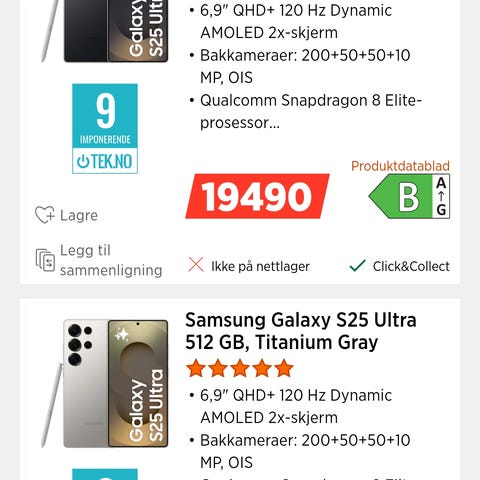Click the green checkmark beside Click&Collect

(358, 266)
